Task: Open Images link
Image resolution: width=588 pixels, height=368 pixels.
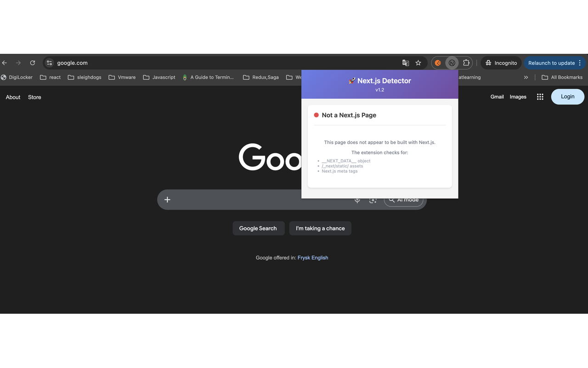Action: [518, 97]
